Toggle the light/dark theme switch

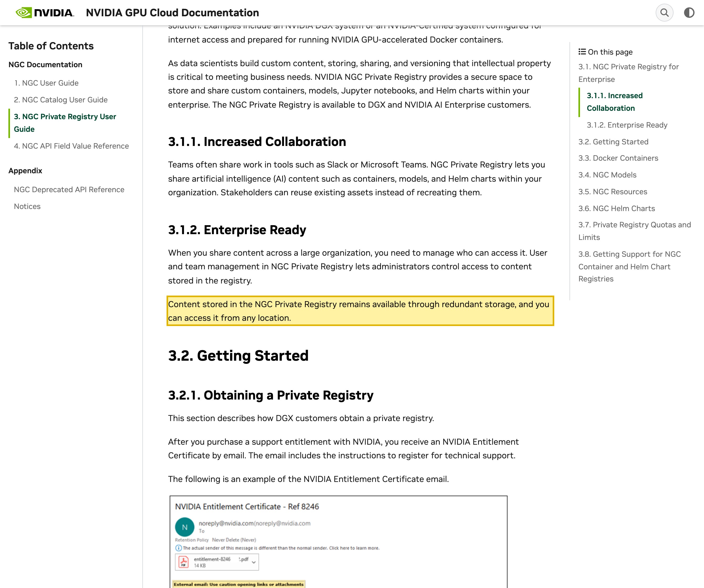[689, 13]
